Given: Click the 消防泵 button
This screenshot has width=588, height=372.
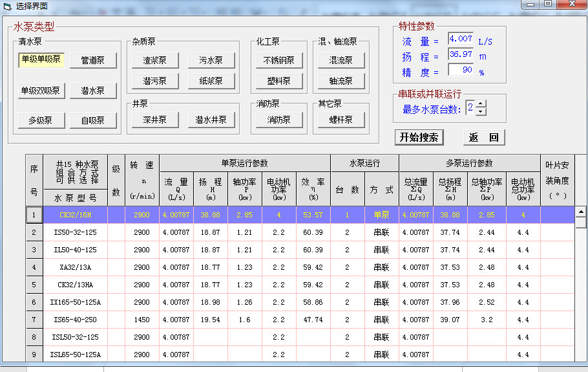Looking at the screenshot, I should click(279, 120).
